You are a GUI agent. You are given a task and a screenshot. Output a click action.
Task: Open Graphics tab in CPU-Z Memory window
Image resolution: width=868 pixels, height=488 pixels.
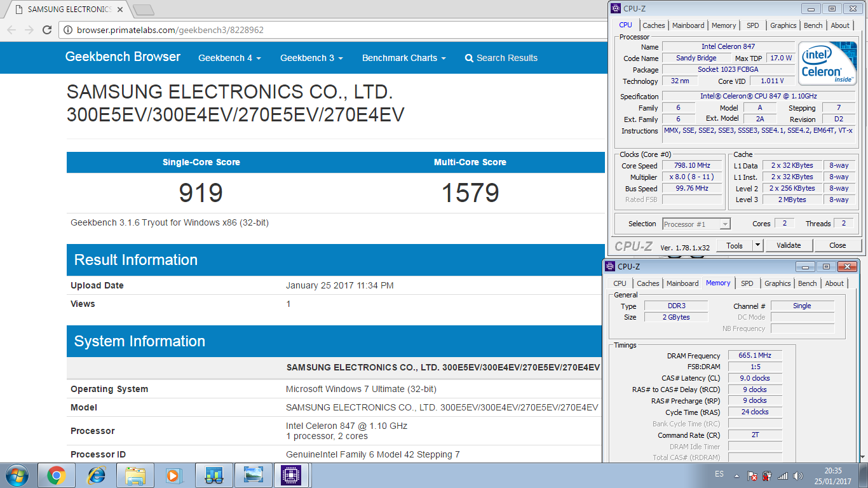[x=778, y=283]
